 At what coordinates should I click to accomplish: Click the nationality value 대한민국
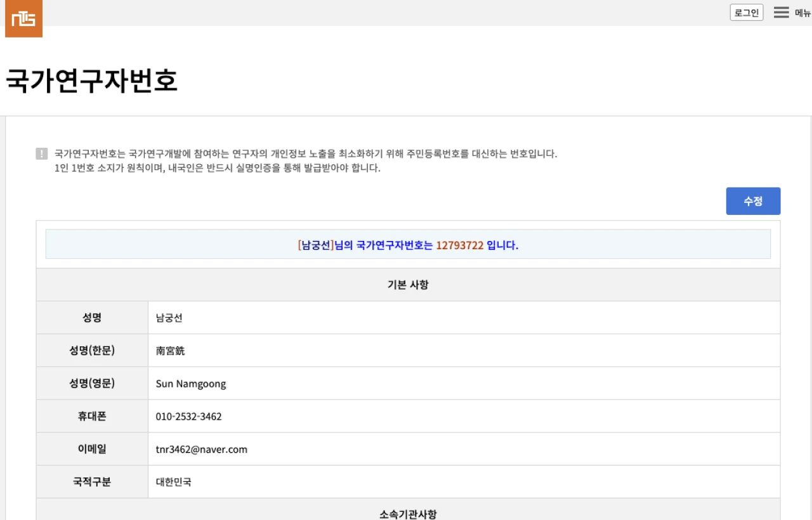click(174, 482)
